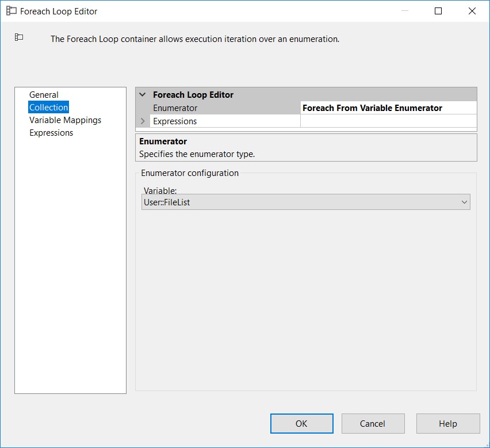Click the Enumerator description help panel
The width and height of the screenshot is (490, 448).
tap(306, 148)
